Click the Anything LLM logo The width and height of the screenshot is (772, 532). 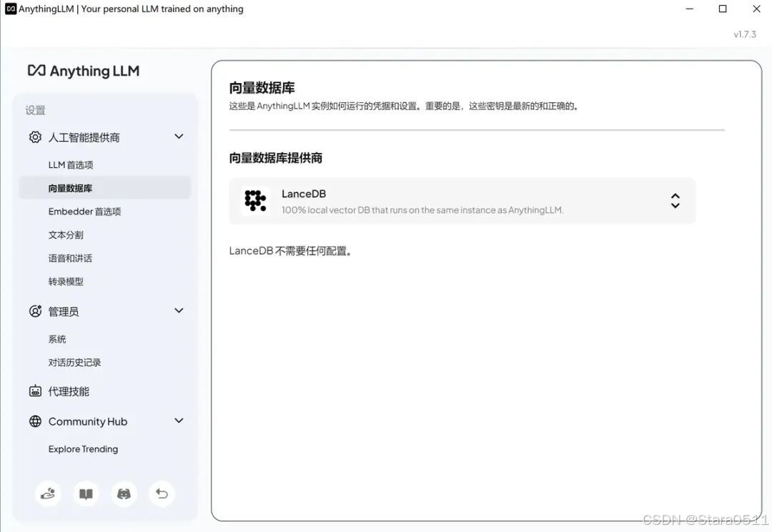84,71
